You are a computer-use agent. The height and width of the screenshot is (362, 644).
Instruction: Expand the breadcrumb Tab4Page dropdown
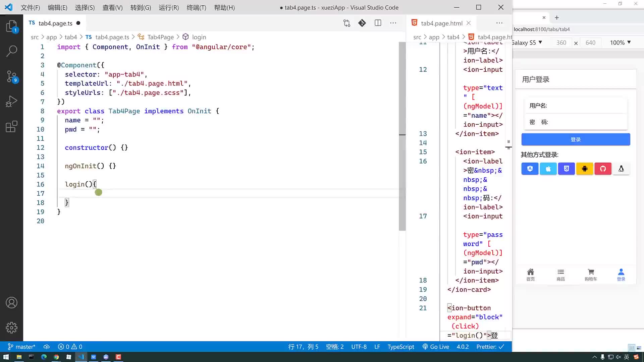pyautogui.click(x=161, y=37)
